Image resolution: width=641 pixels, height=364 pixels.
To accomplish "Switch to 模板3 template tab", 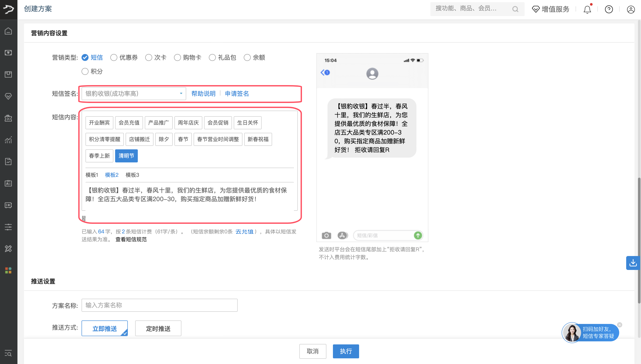I will [132, 175].
